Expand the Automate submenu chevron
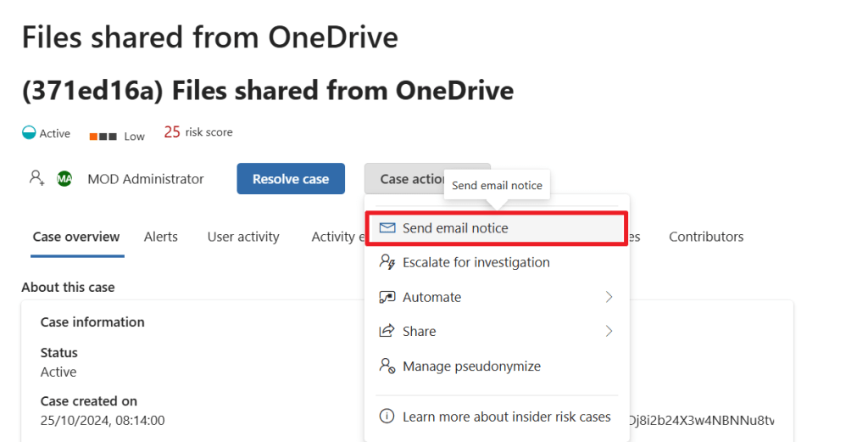868x442 pixels. coord(609,297)
